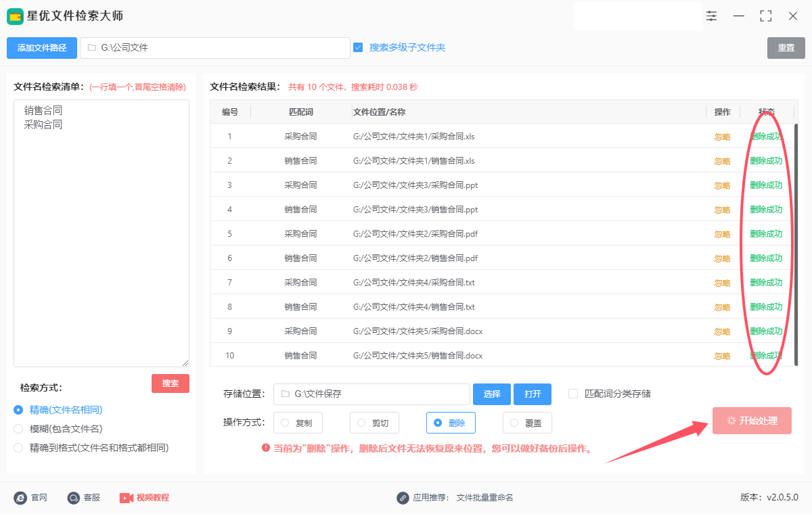
Task: Select 精确到格式(文件名和格式都相同) option
Action: pos(18,448)
